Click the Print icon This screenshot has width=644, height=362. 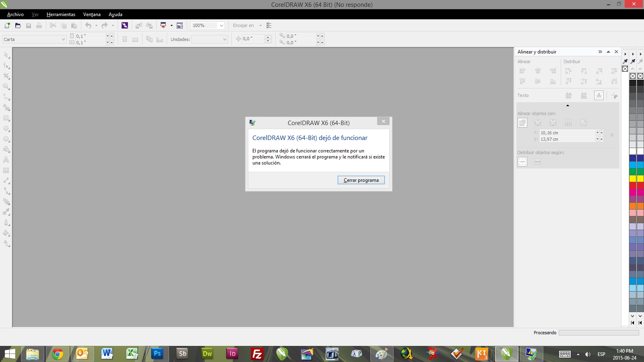coord(39,25)
